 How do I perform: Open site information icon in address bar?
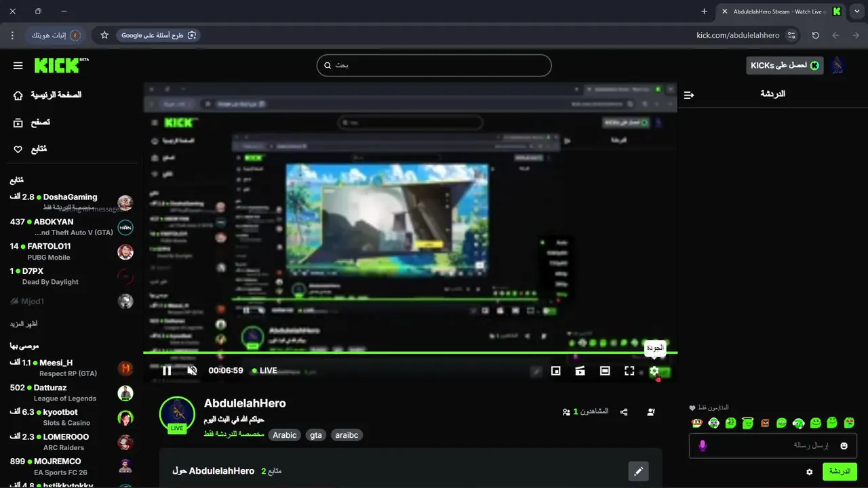pyautogui.click(x=791, y=35)
